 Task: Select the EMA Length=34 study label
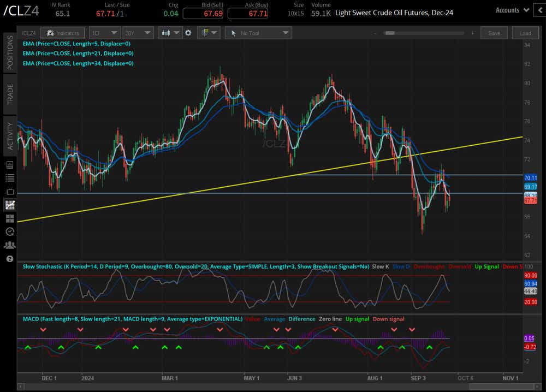[78, 63]
